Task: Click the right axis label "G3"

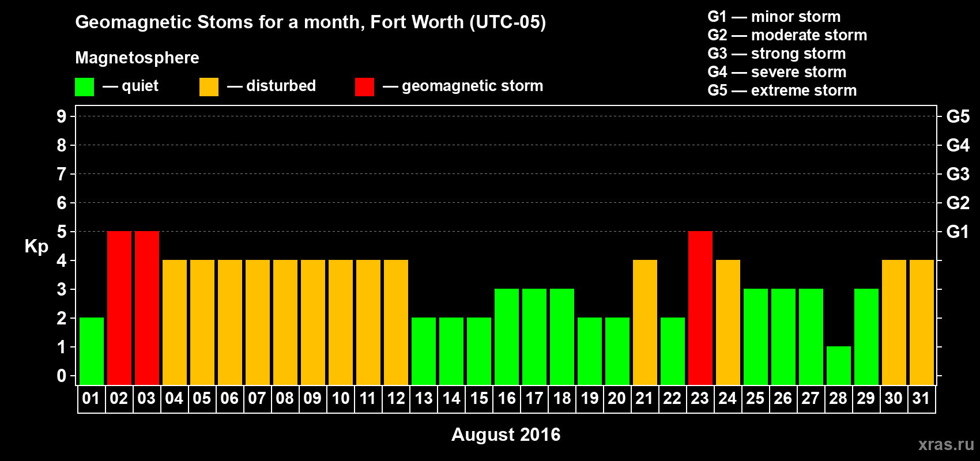Action: tap(958, 174)
